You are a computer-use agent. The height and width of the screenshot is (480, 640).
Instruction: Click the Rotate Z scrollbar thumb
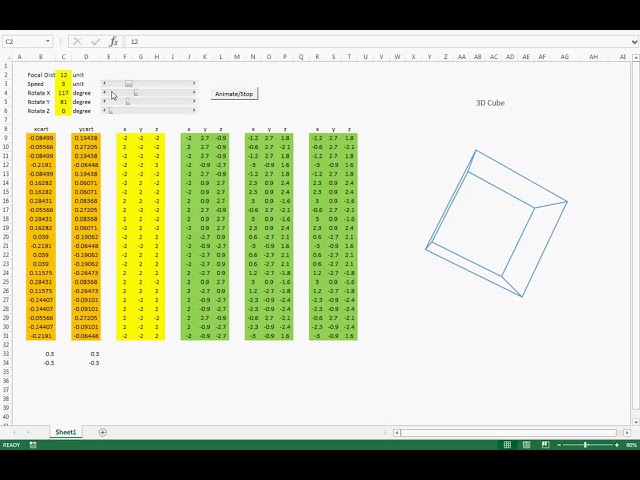click(111, 110)
